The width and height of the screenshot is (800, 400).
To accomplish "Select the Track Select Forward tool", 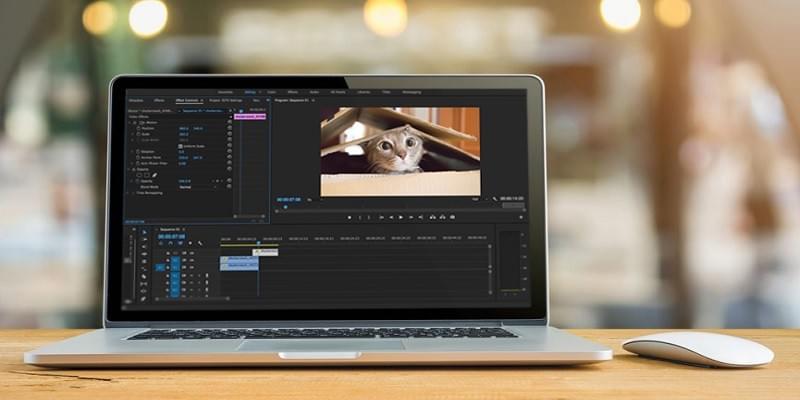I will (144, 239).
